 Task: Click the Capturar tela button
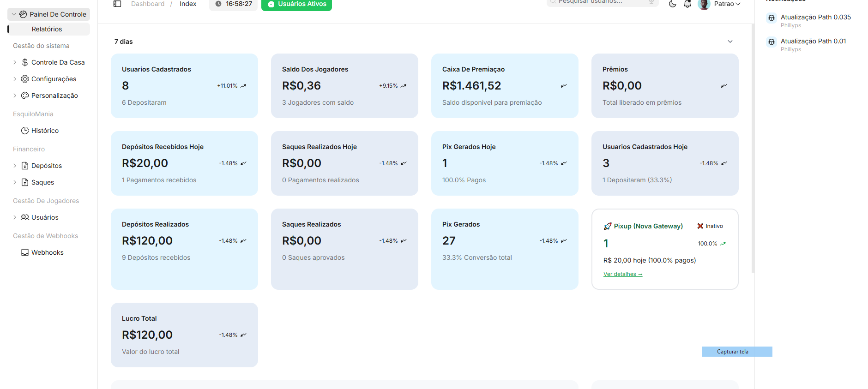[737, 352]
